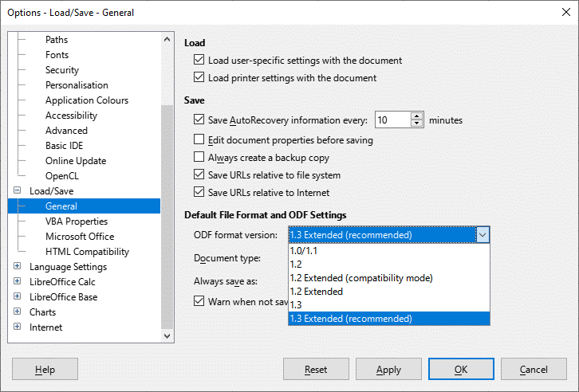The width and height of the screenshot is (579, 392).
Task: Disable Save AutoRecovery information checkbox
Action: tap(199, 120)
